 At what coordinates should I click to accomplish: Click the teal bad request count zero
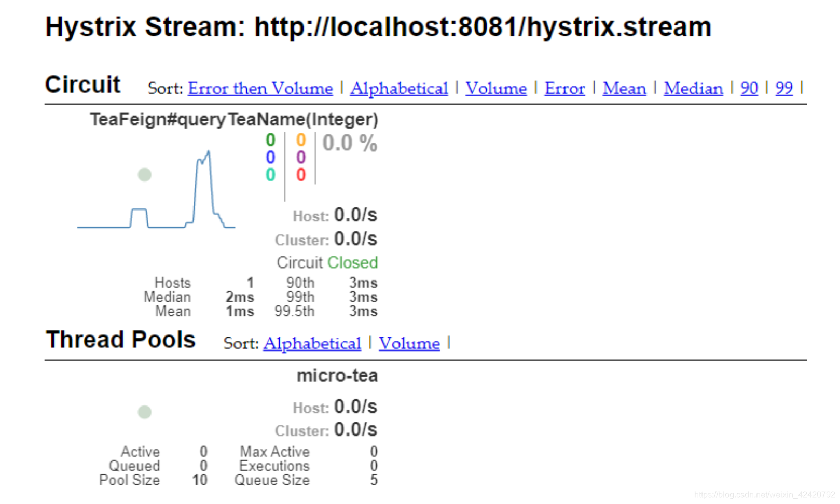coord(270,175)
